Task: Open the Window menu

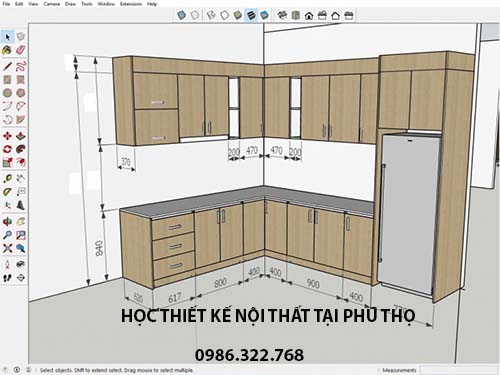Action: [x=106, y=4]
